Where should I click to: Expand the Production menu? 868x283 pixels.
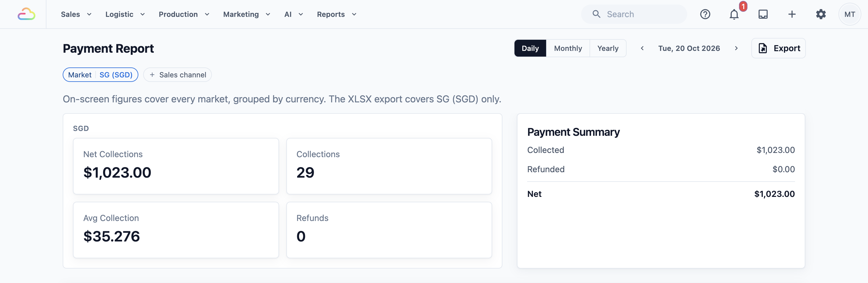point(184,14)
